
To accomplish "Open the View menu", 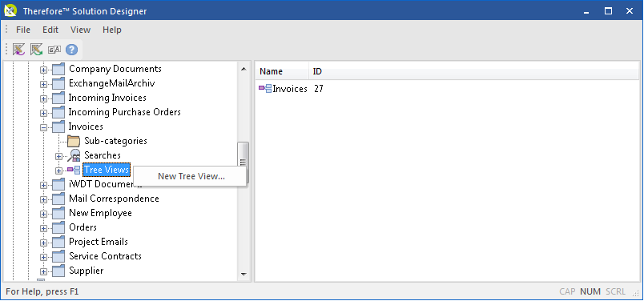I will [80, 30].
